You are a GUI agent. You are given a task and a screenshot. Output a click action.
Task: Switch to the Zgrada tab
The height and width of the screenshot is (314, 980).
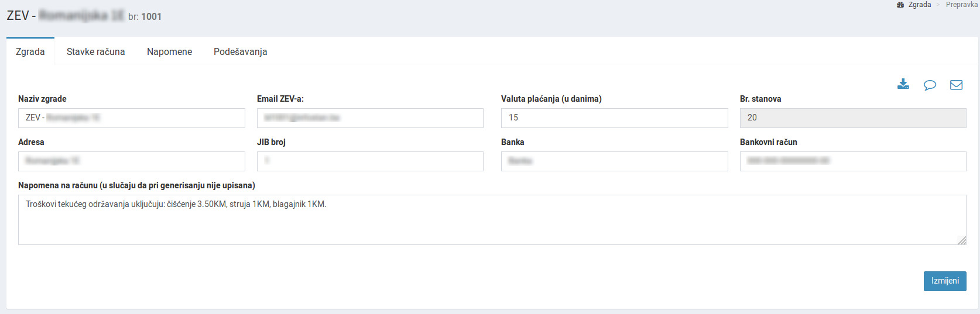pos(30,51)
